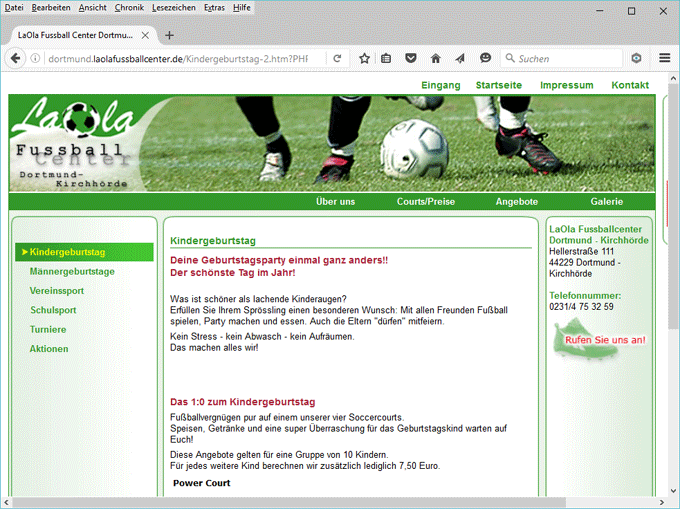Viewport: 680px width, 509px height.
Task: Click the Rufen Sie uns an! text
Action: [x=605, y=340]
